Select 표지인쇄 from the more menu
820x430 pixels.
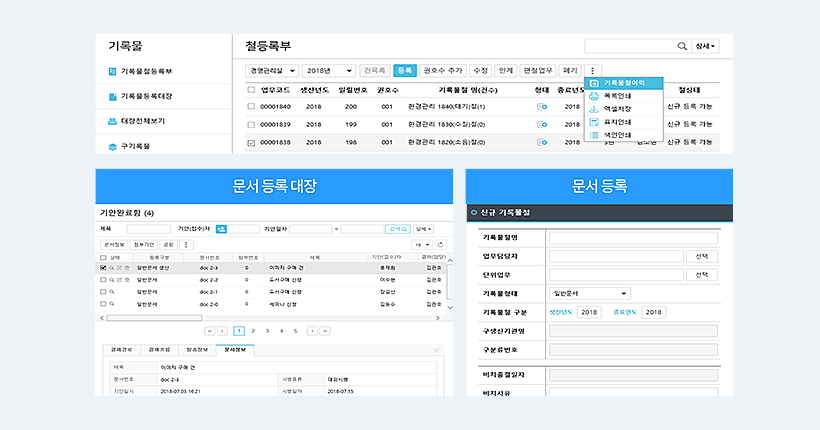(624, 122)
